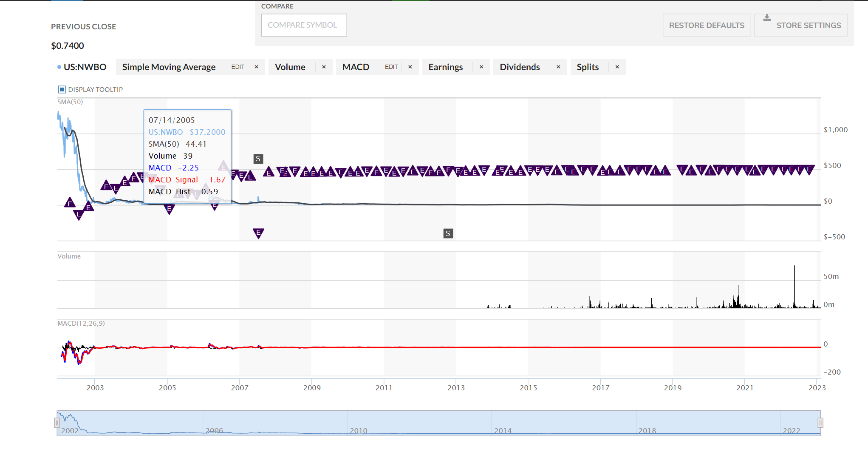
Task: Toggle the Display Tooltip checkbox
Action: [x=62, y=89]
